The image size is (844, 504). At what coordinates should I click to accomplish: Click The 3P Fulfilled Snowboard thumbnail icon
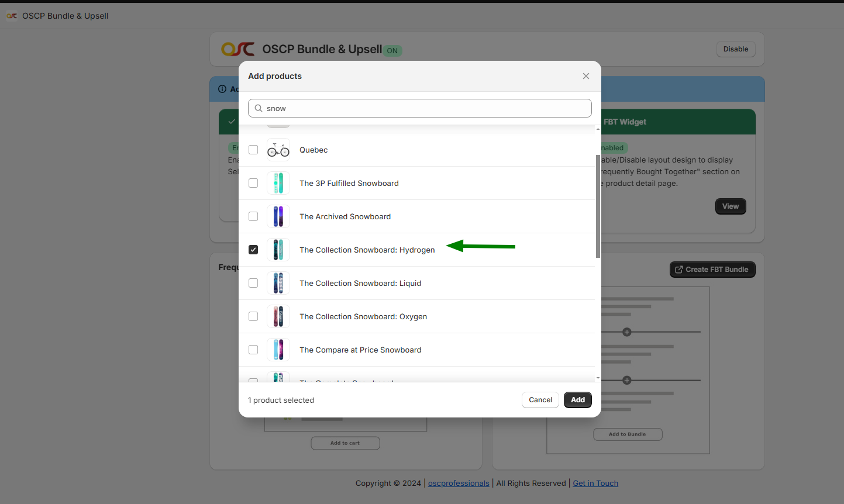[278, 184]
